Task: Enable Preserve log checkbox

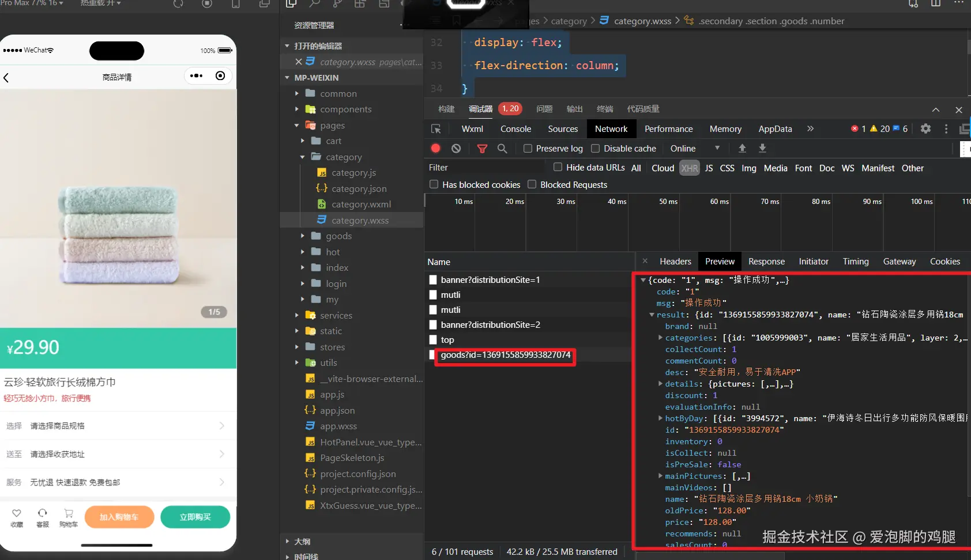Action: tap(528, 149)
